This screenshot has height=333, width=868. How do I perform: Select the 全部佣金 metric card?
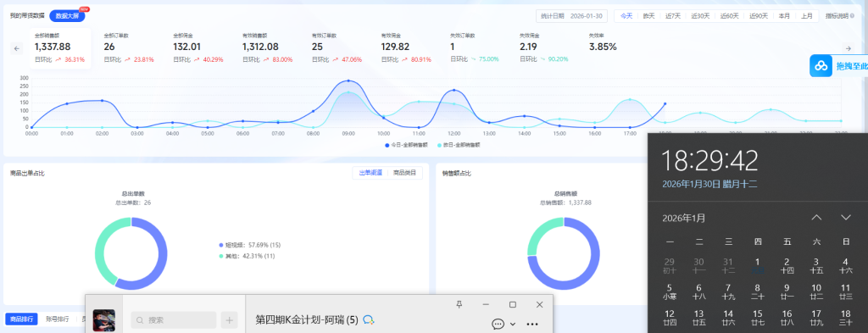(198, 48)
